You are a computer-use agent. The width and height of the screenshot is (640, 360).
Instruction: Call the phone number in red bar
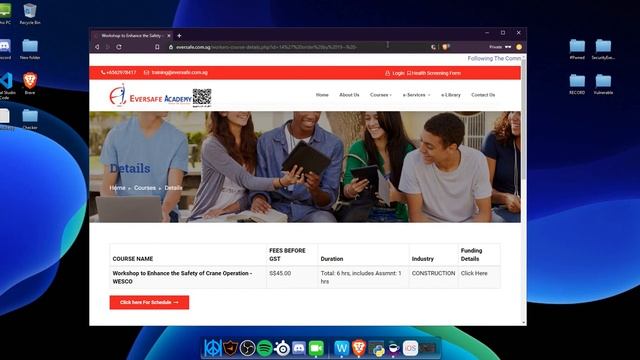[x=118, y=73]
